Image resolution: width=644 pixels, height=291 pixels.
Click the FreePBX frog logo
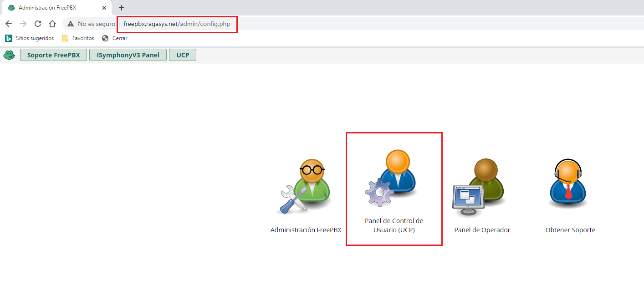coord(9,54)
